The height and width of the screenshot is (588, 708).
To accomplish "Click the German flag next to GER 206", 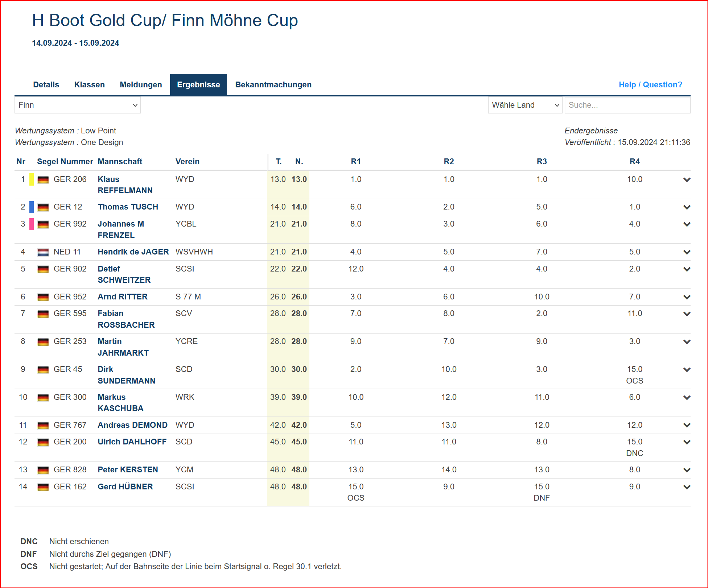I will pyautogui.click(x=43, y=180).
